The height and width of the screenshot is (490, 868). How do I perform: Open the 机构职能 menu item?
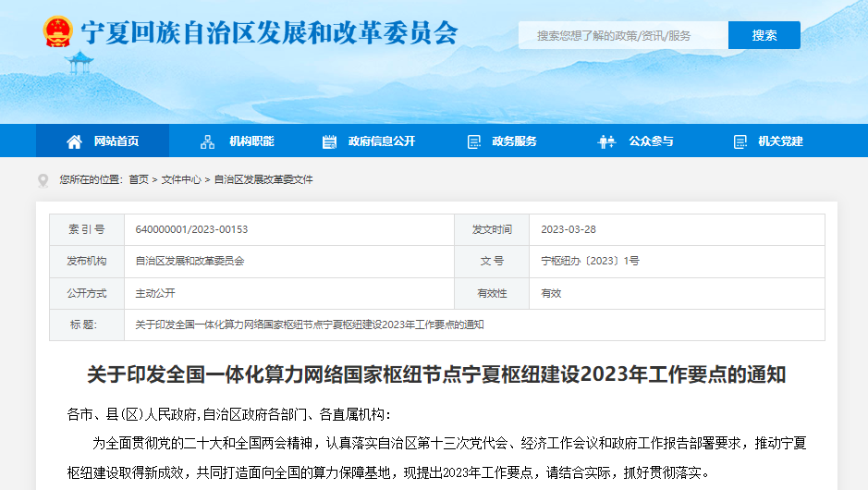(251, 141)
